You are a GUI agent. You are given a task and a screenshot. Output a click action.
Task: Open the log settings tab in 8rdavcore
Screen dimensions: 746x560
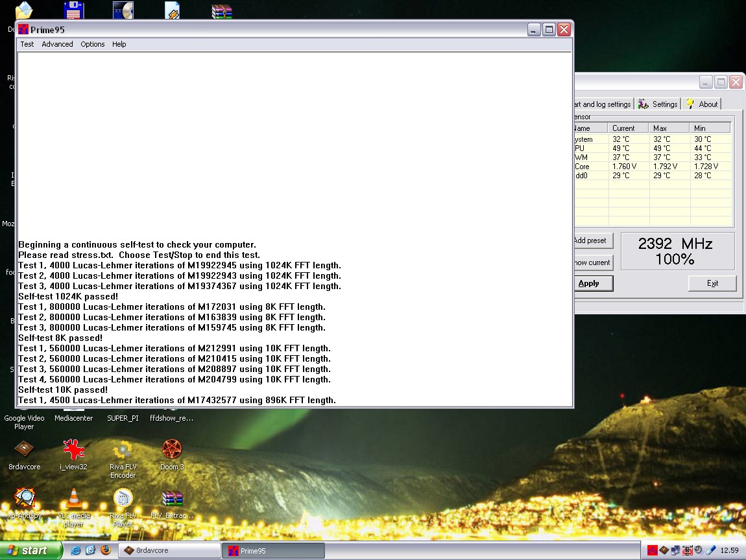point(603,104)
